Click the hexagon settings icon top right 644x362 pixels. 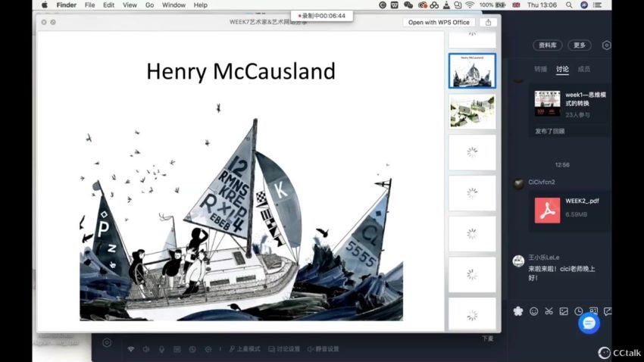pos(606,45)
